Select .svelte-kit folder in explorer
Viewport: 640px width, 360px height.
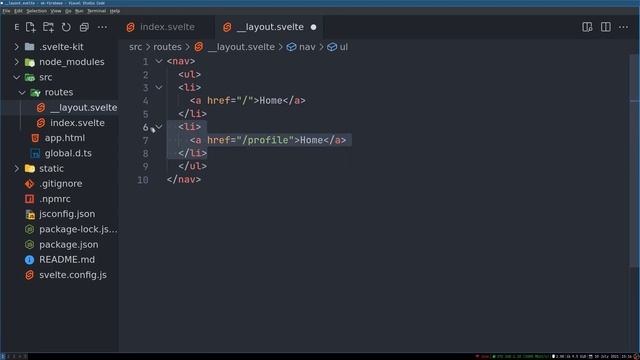pos(61,47)
